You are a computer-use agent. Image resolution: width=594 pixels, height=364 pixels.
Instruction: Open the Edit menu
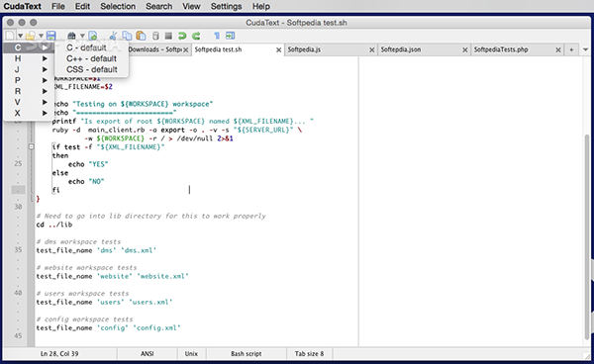pos(82,7)
